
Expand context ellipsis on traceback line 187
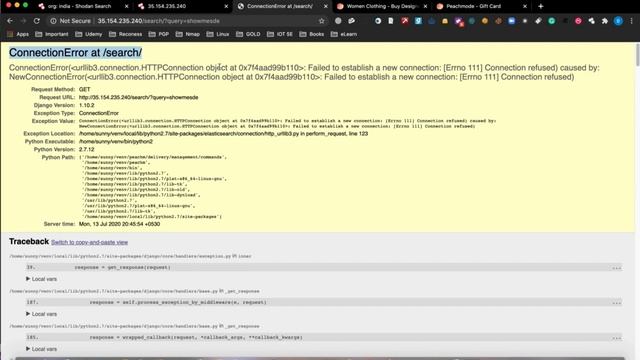pos(616,302)
